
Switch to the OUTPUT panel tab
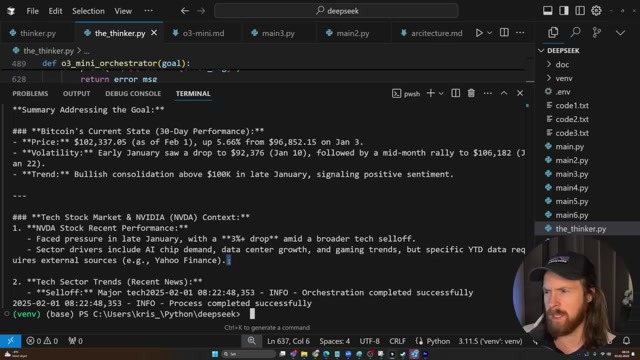76,93
